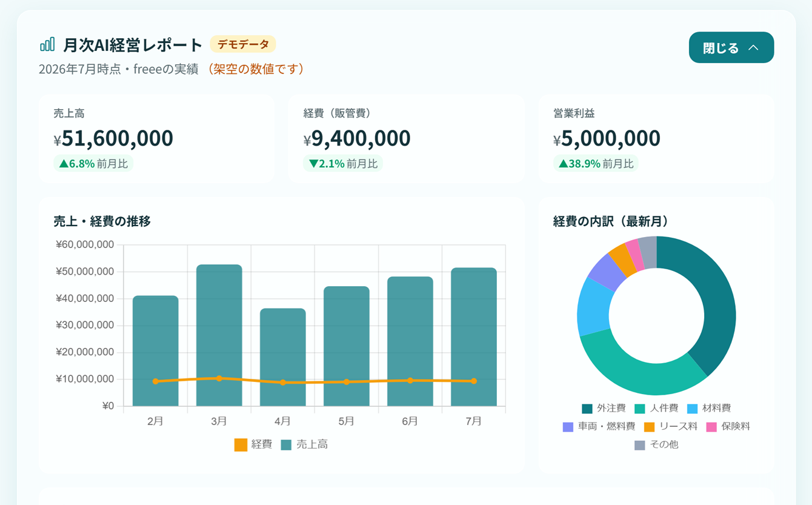Toggle 外注費 legend item in donut chart
The image size is (812, 505).
click(604, 408)
